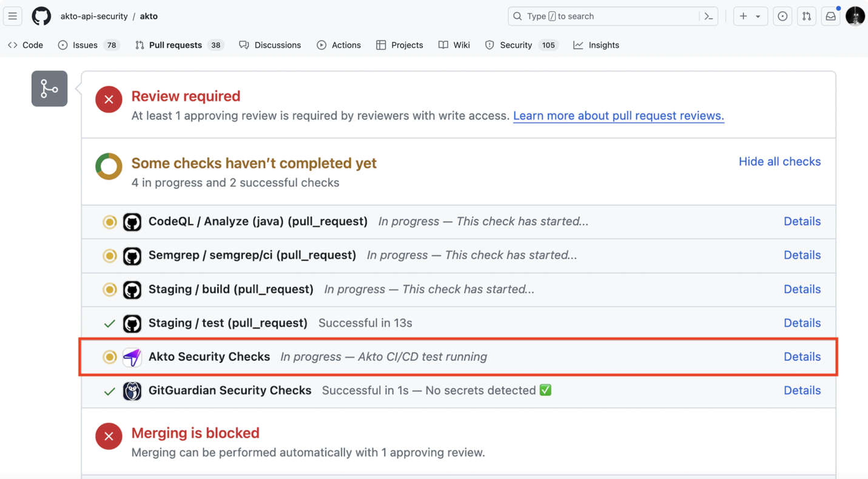Click the plus Create new button
The image size is (868, 479).
coord(743,16)
